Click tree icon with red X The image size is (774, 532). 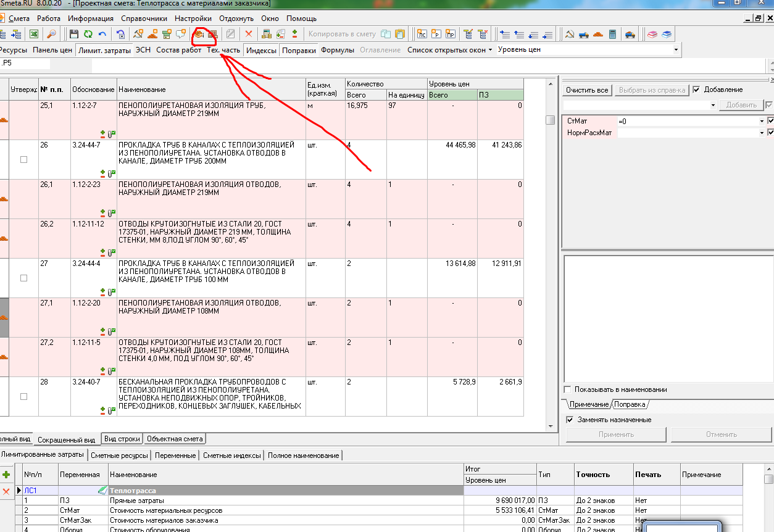pyautogui.click(x=483, y=34)
